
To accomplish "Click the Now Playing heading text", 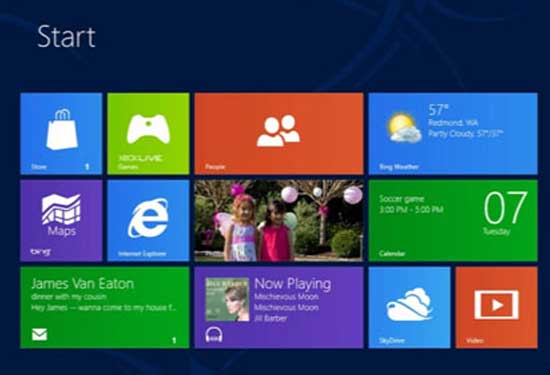I will pos(293,284).
